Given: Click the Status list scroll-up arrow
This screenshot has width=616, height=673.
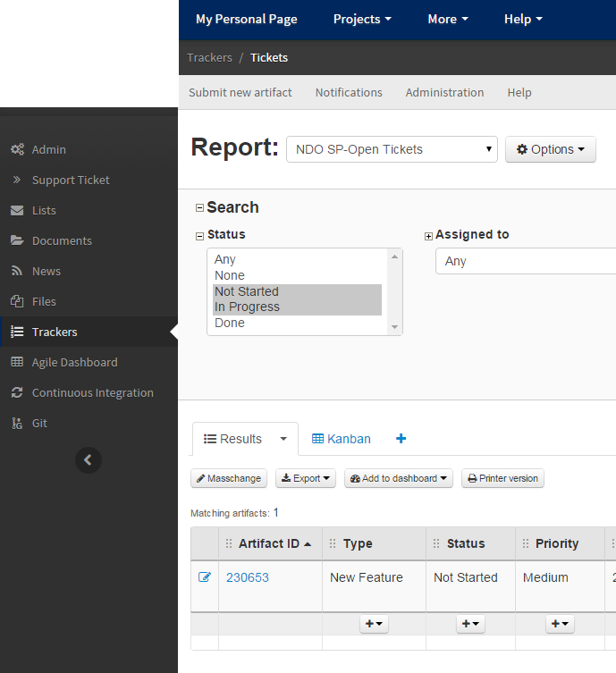Looking at the screenshot, I should [x=394, y=257].
